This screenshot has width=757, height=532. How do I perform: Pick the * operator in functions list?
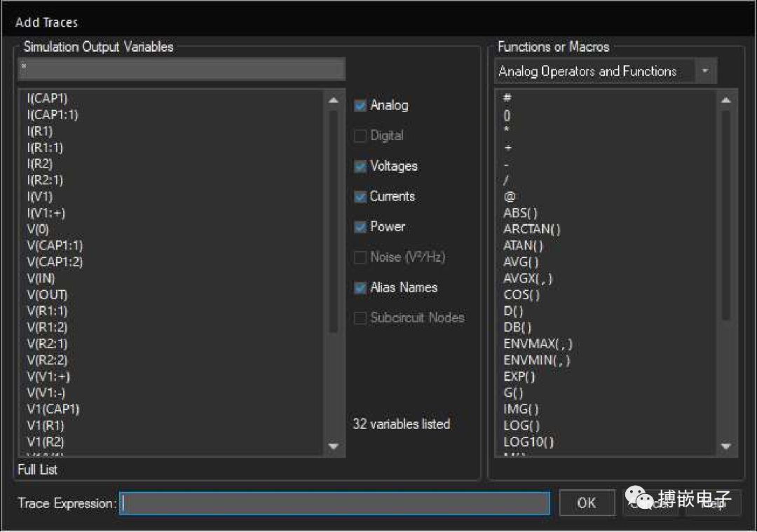click(507, 130)
